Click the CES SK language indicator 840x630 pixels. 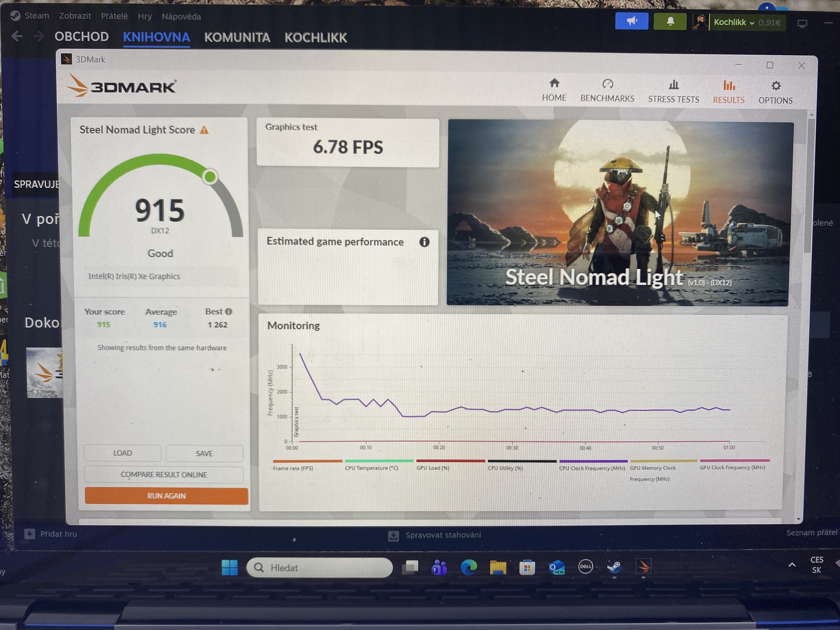pos(817,565)
